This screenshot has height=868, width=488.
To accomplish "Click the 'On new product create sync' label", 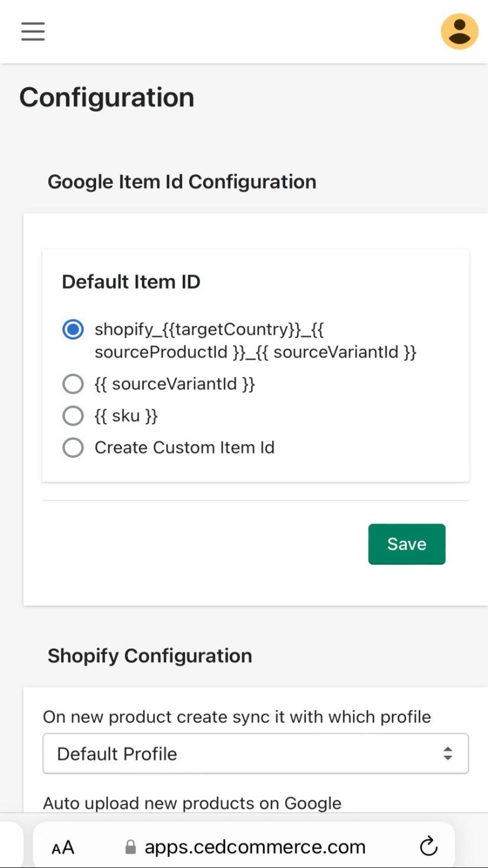I will click(x=237, y=717).
